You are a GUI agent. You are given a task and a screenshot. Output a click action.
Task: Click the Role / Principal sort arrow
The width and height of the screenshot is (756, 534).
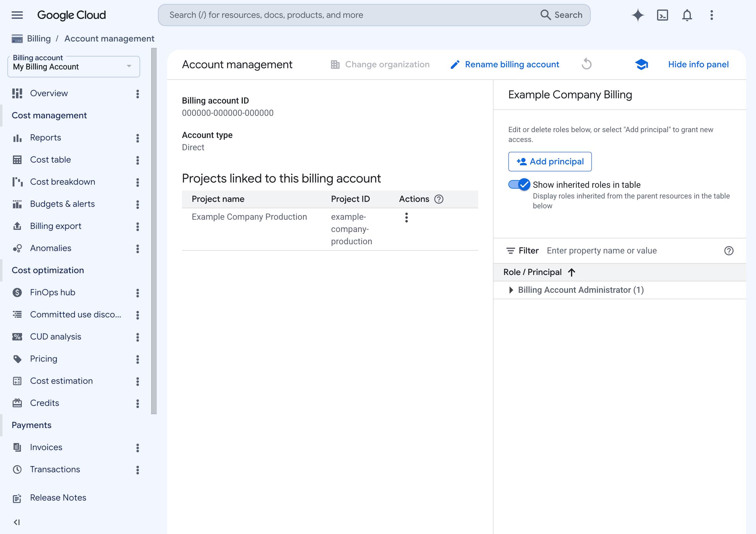point(572,272)
